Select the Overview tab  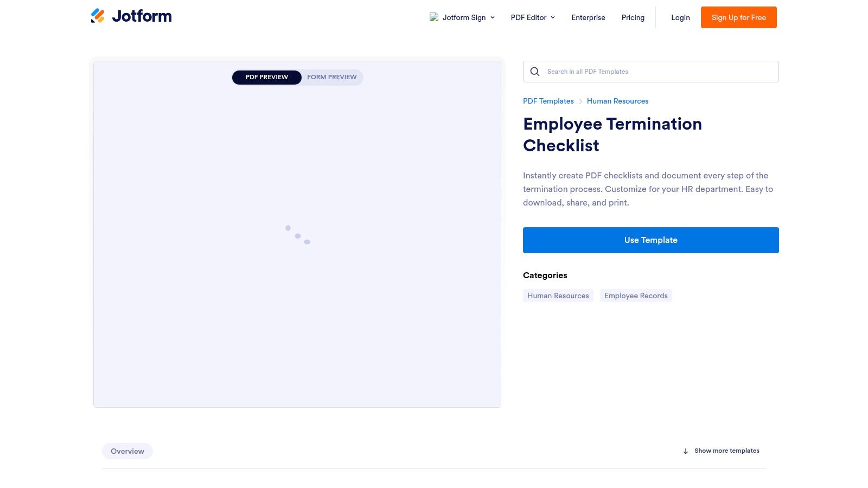point(127,451)
